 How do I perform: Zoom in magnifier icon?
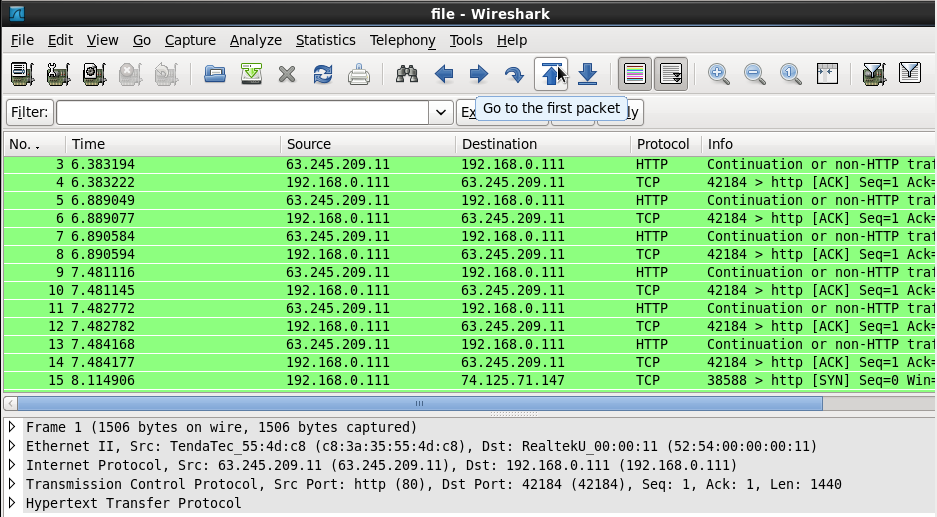[x=718, y=74]
